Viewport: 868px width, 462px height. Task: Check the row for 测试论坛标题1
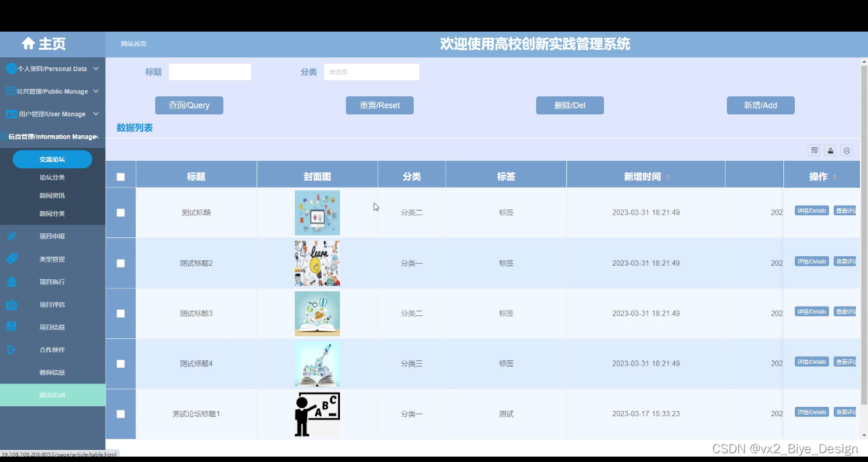pos(121,414)
